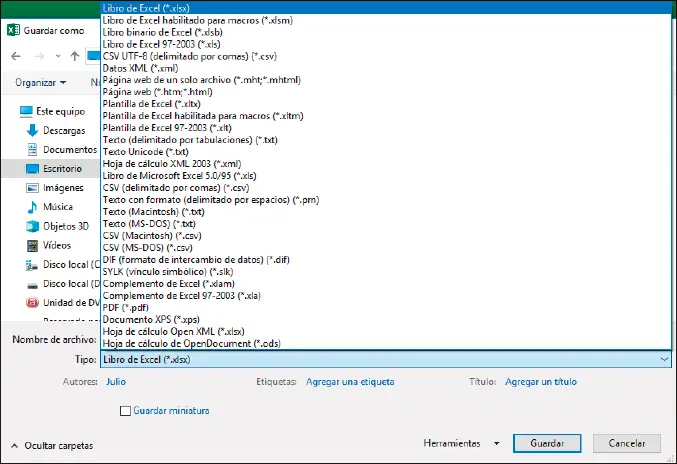Open Objetos 3D in sidebar
This screenshot has width=677, height=464.
66,226
